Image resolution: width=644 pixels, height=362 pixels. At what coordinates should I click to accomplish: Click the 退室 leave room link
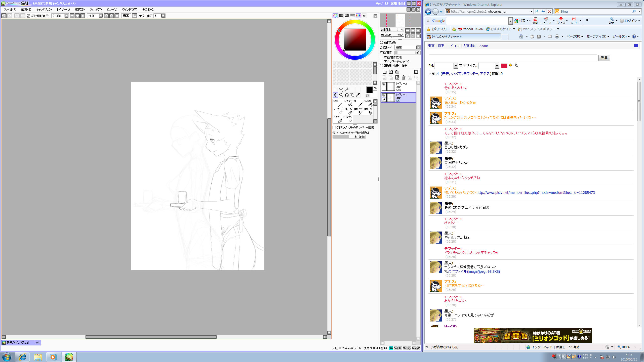coord(431,46)
